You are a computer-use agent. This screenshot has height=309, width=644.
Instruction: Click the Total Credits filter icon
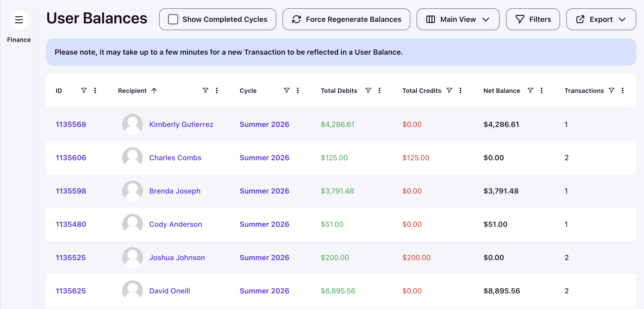tap(449, 91)
